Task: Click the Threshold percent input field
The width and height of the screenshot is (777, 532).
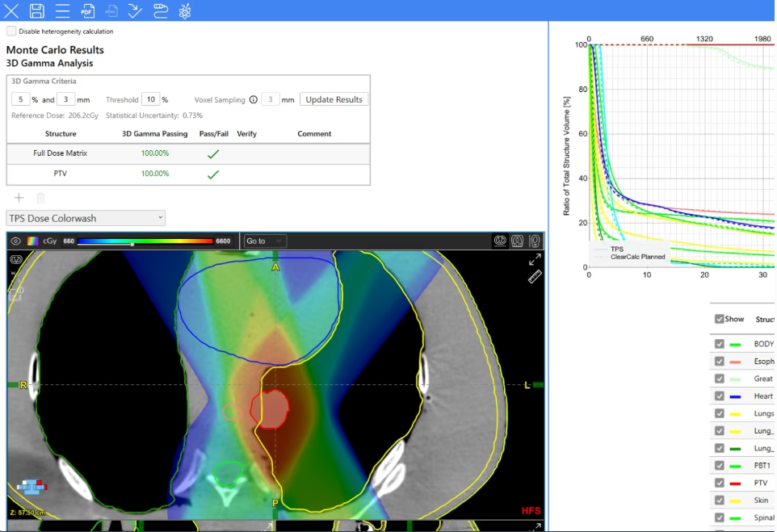Action: [x=151, y=99]
